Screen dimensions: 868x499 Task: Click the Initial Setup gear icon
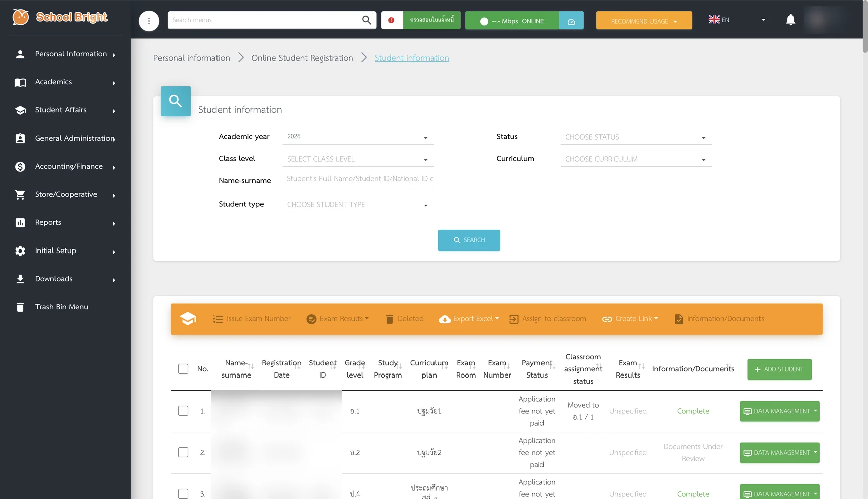coord(20,251)
